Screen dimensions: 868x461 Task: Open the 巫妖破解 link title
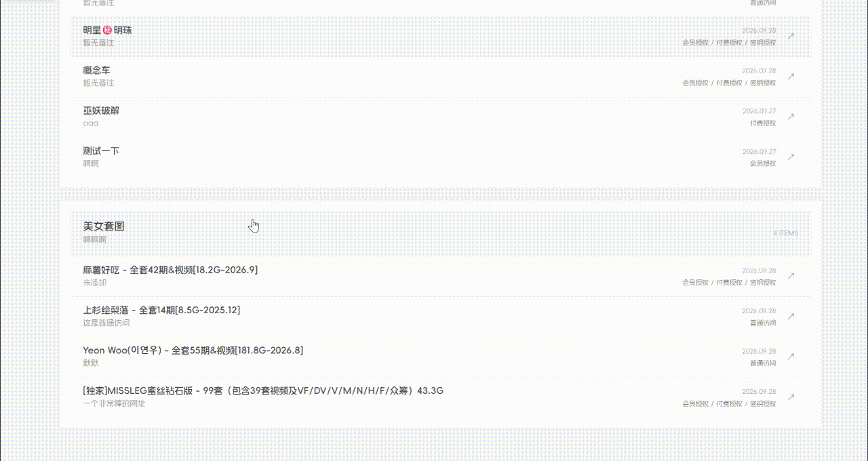point(101,111)
